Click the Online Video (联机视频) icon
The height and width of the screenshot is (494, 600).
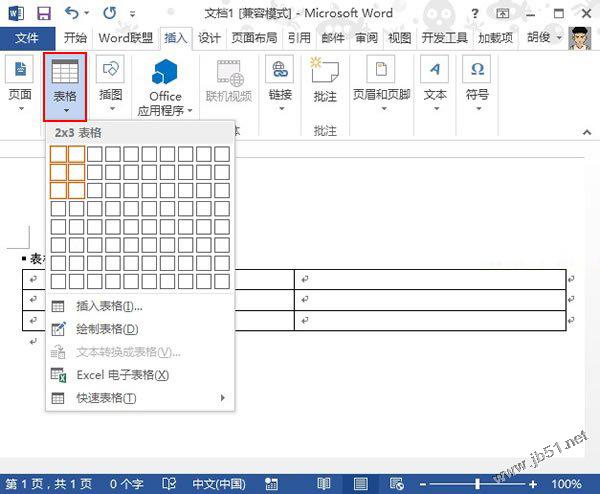click(x=230, y=73)
